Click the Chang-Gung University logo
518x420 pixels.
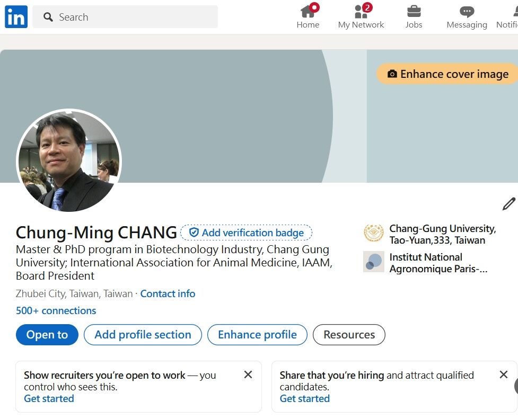pos(374,233)
